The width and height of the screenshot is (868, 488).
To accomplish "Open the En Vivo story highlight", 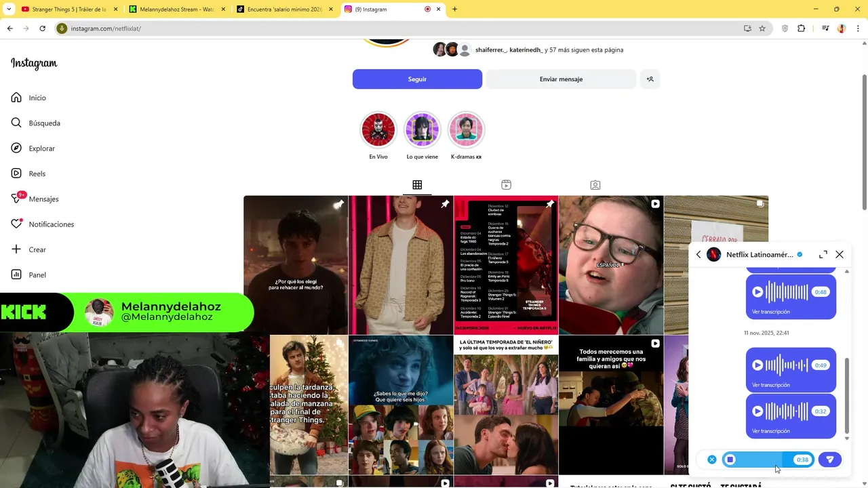I will 378,129.
